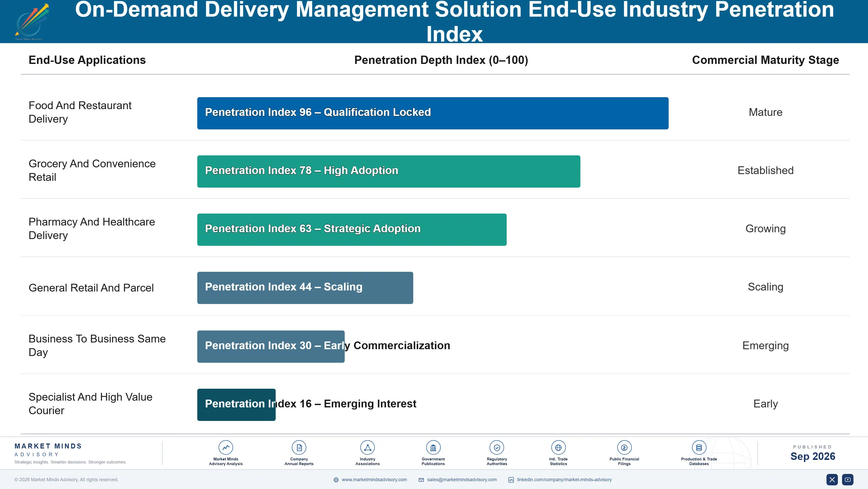Image resolution: width=868 pixels, height=489 pixels.
Task: Click the Early maturity stage cell
Action: point(765,404)
